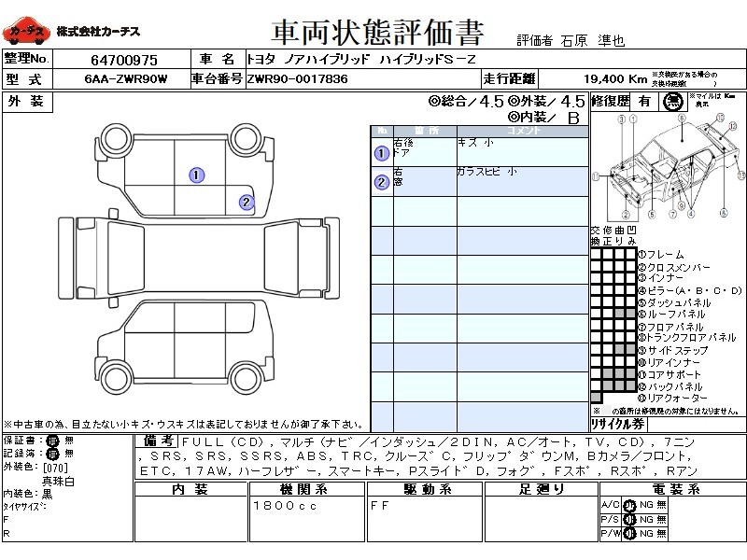Click the 内装 section header
Screen dimensions: 747x560
[190, 489]
